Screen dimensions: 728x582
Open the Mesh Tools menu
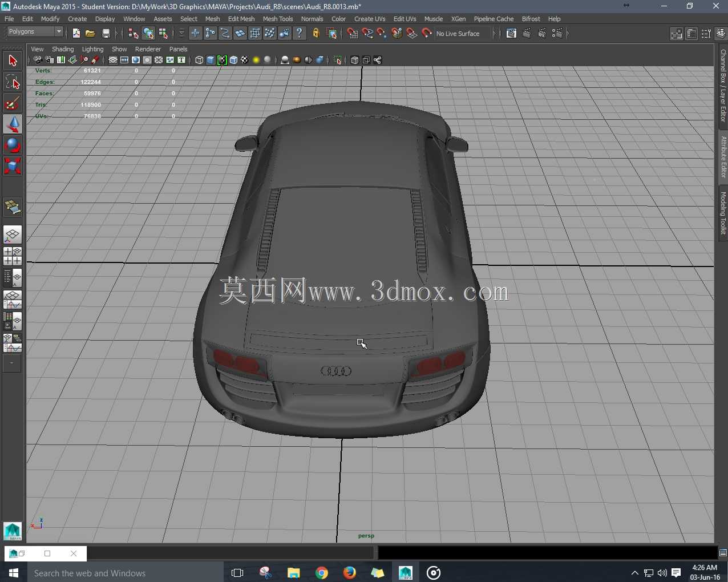tap(278, 19)
